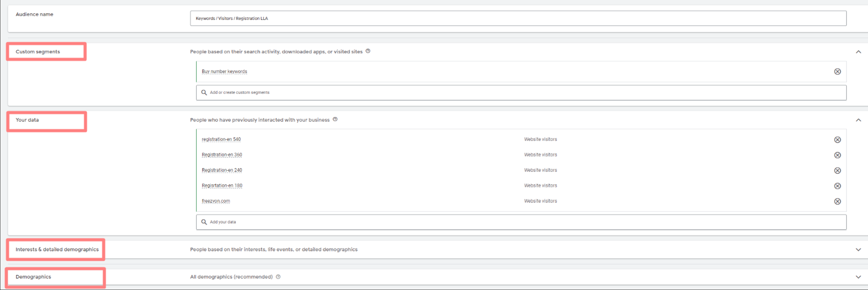
Task: Open help icon beside All demographics
Action: coord(278,277)
